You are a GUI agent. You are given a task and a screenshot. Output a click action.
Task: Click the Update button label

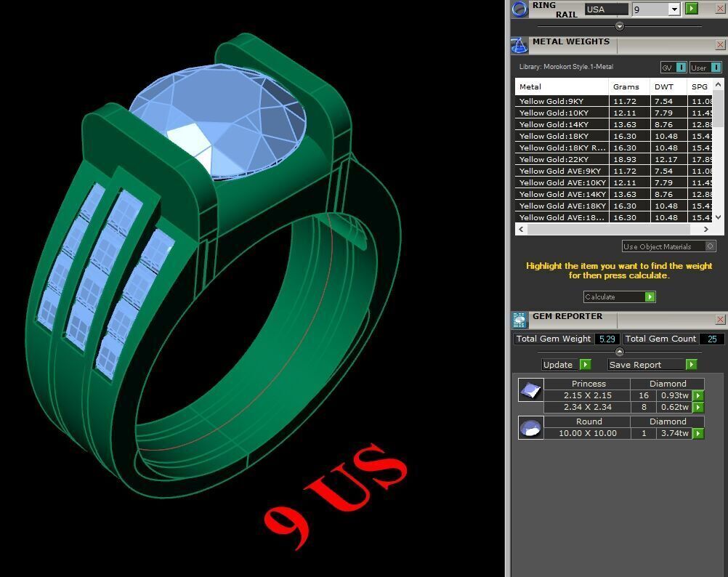tap(557, 365)
